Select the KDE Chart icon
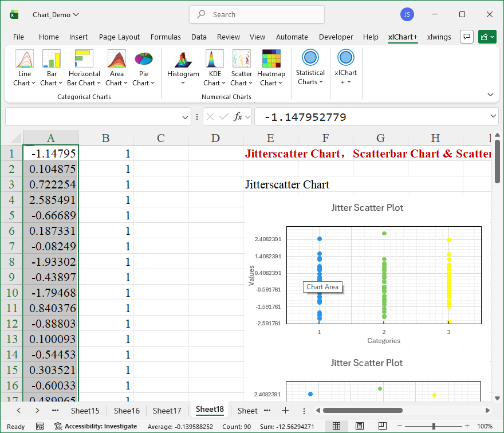The image size is (504, 433). [215, 59]
